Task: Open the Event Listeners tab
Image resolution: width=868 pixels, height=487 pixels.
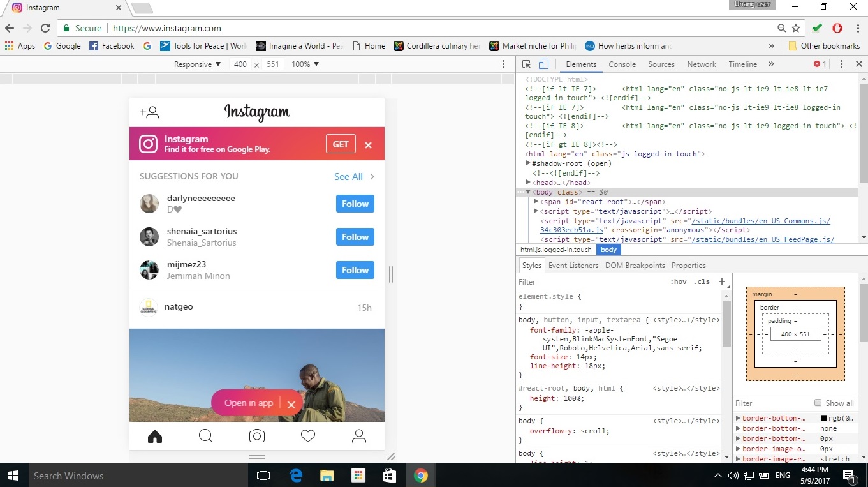Action: pos(573,266)
